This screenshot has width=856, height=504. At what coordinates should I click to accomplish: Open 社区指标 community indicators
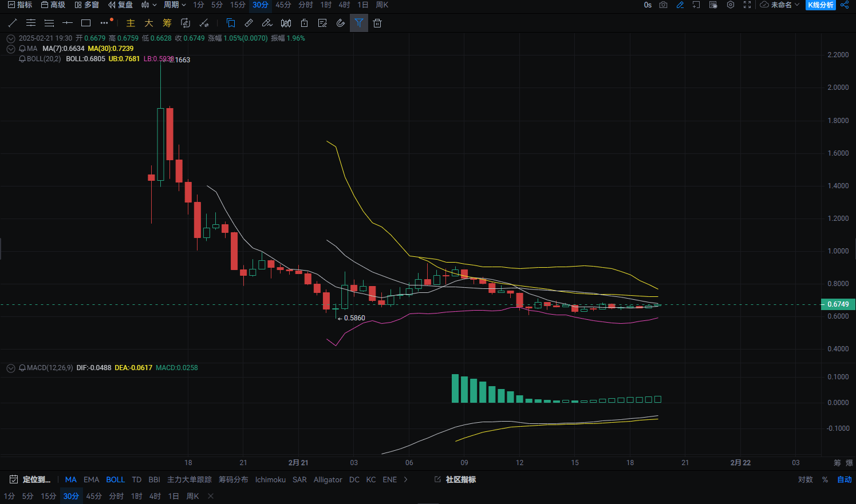click(455, 479)
